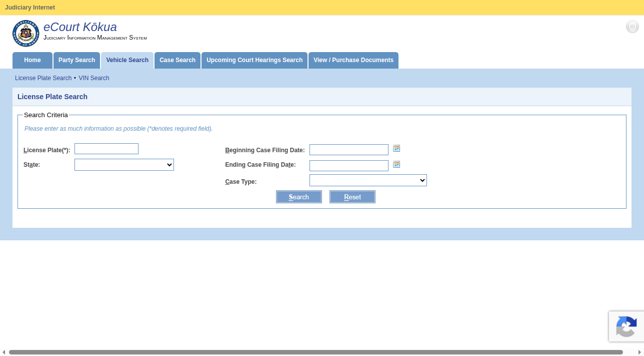Image resolution: width=644 pixels, height=356 pixels.
Task: Click the horizontal scrollbar left arrow
Action: [x=3, y=352]
